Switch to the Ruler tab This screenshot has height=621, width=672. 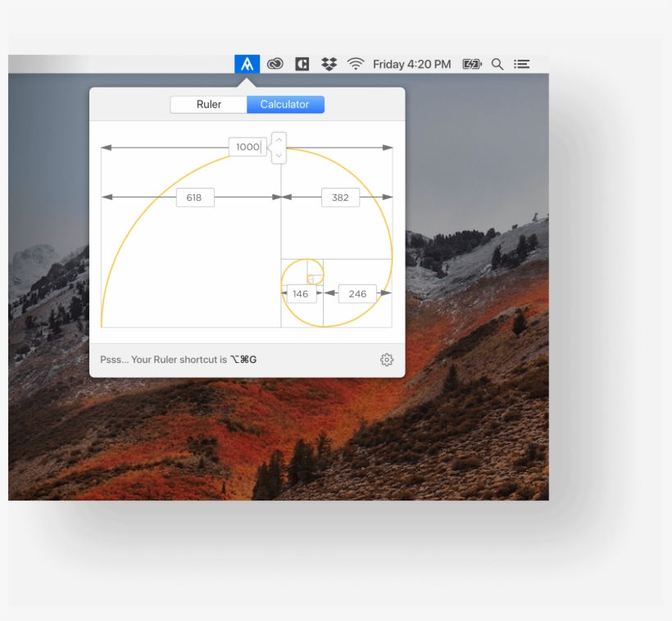[208, 104]
